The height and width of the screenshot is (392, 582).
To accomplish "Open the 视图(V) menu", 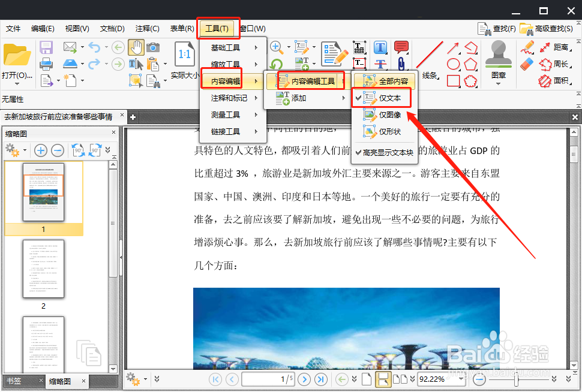I will pyautogui.click(x=77, y=29).
